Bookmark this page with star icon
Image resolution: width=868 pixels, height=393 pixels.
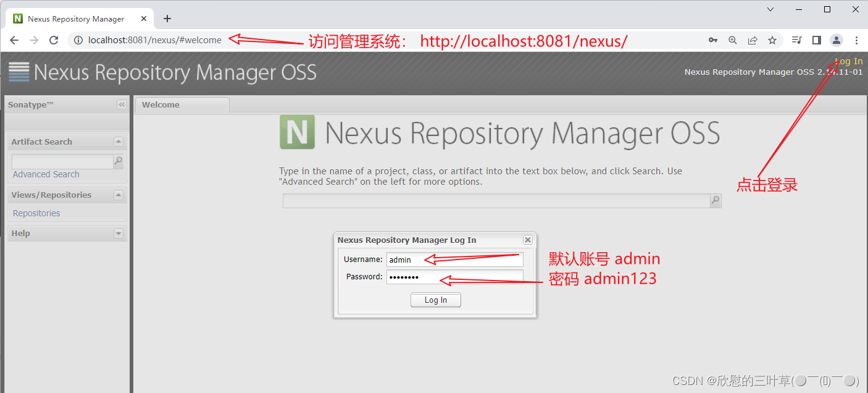[772, 40]
